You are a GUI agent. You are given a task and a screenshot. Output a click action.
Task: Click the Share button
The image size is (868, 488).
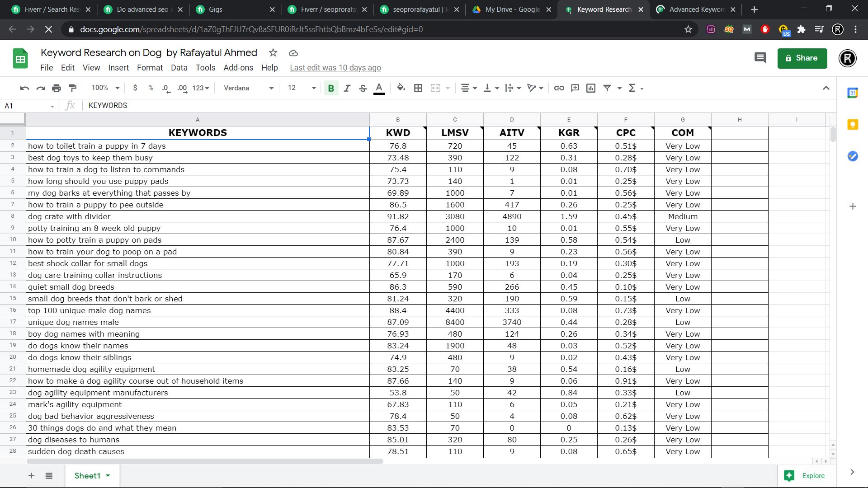pyautogui.click(x=802, y=58)
